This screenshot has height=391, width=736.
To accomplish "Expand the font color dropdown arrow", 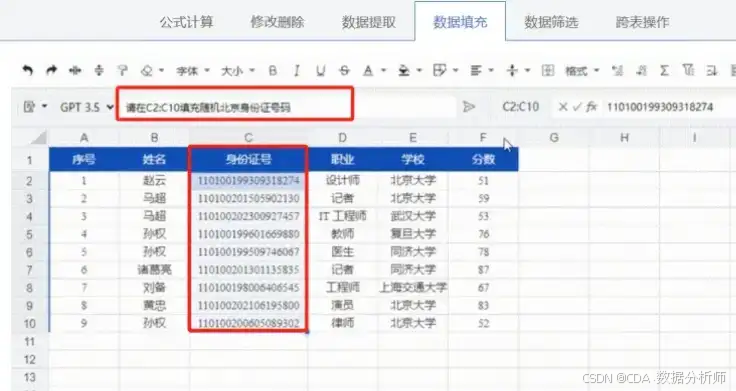I will click(383, 71).
